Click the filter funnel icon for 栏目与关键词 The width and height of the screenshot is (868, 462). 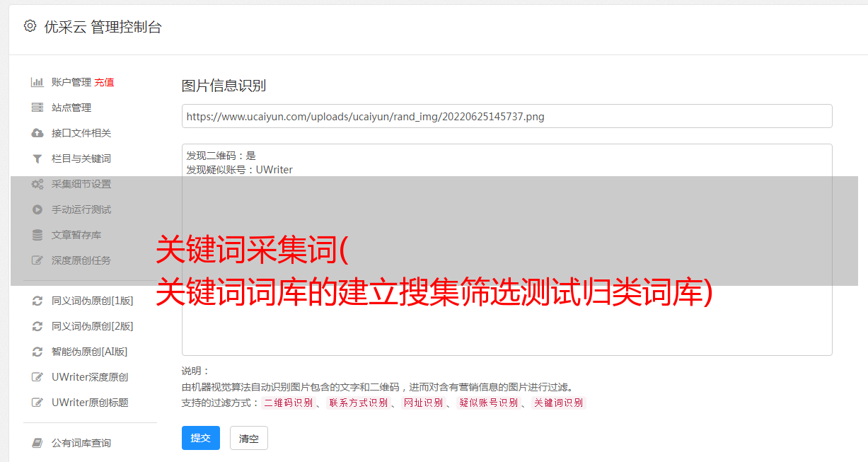tap(37, 158)
